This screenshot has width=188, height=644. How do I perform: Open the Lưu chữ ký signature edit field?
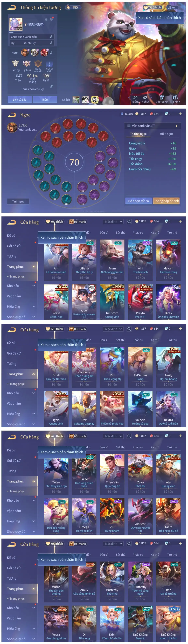tap(32, 43)
